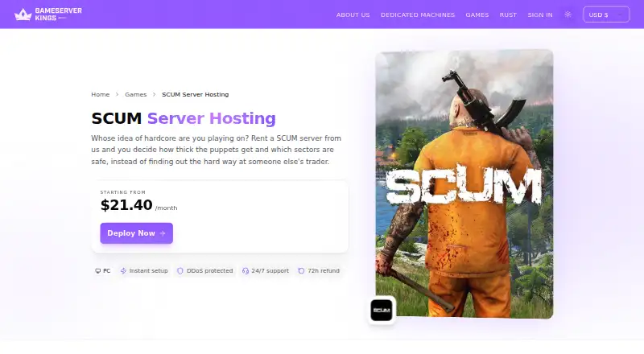Open the Games menu item
644x354 pixels.
(x=477, y=14)
